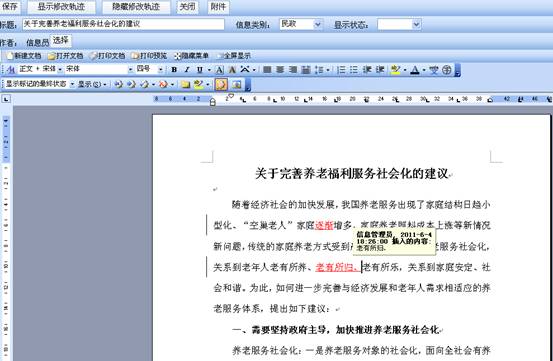The width and height of the screenshot is (553, 361).
Task: Click the next change arrow icon
Action: (x=131, y=84)
